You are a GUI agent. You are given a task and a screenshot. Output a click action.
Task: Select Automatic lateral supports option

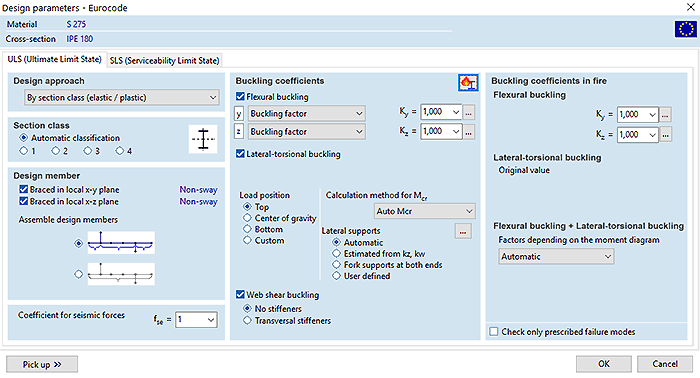point(336,242)
